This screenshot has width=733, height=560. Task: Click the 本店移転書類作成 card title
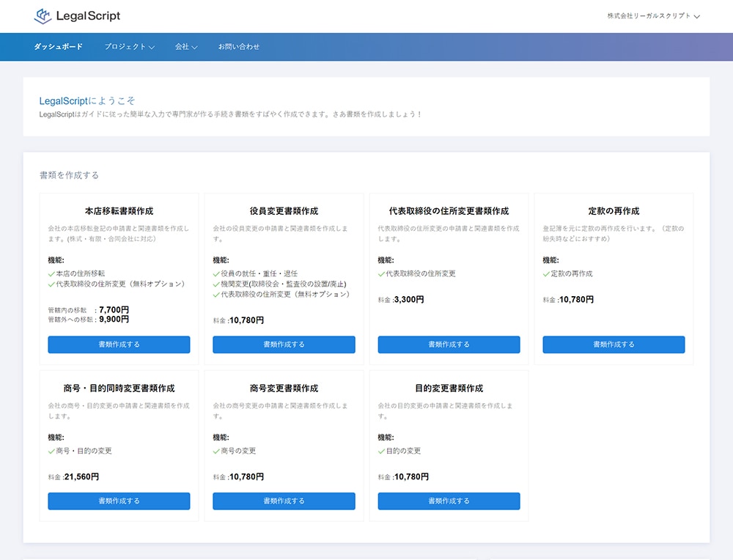coord(119,211)
